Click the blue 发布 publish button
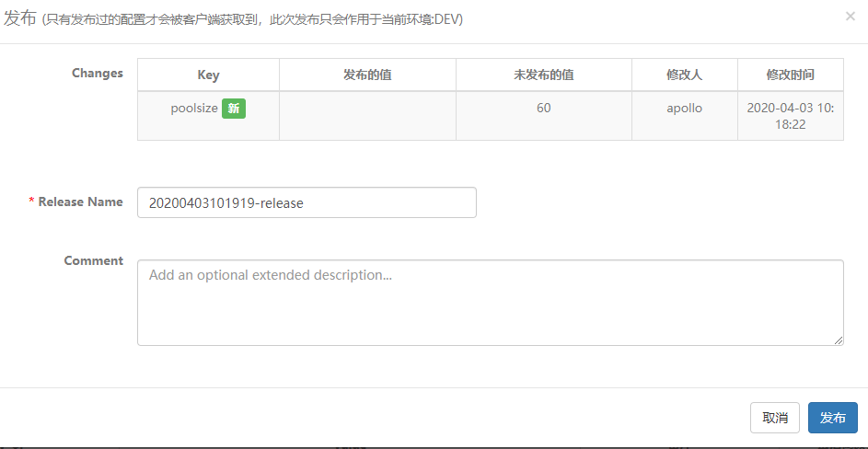The image size is (868, 449). coord(833,418)
